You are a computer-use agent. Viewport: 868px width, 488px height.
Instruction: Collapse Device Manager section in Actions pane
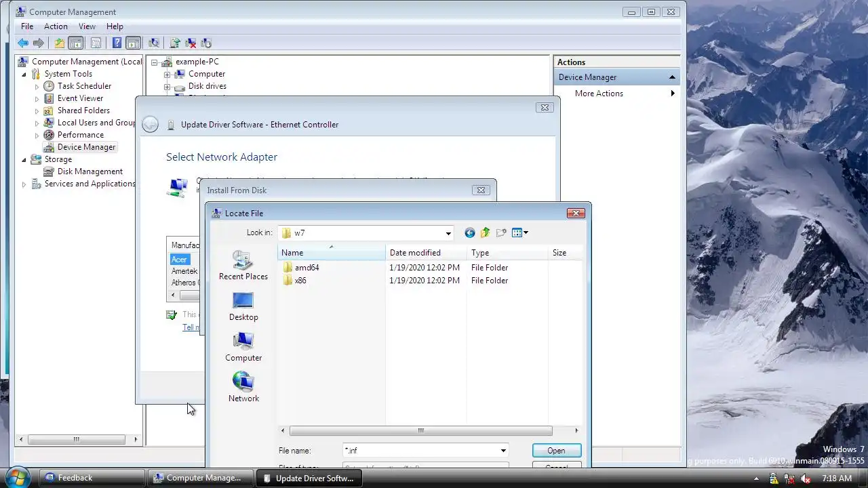pyautogui.click(x=672, y=77)
